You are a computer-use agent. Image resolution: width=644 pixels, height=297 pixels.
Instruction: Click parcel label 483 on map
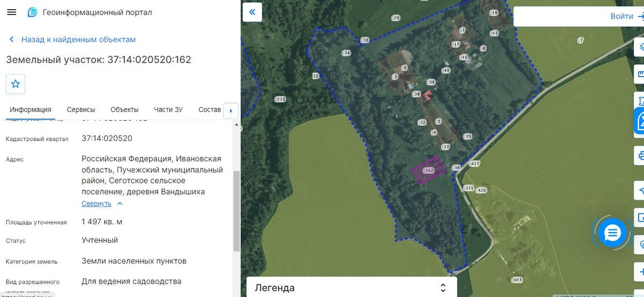[x=517, y=280]
